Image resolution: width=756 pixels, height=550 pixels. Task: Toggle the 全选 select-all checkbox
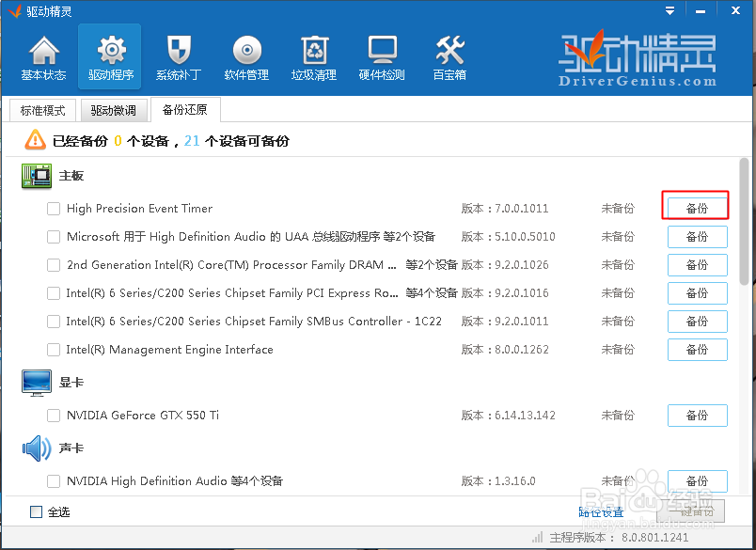click(x=36, y=511)
